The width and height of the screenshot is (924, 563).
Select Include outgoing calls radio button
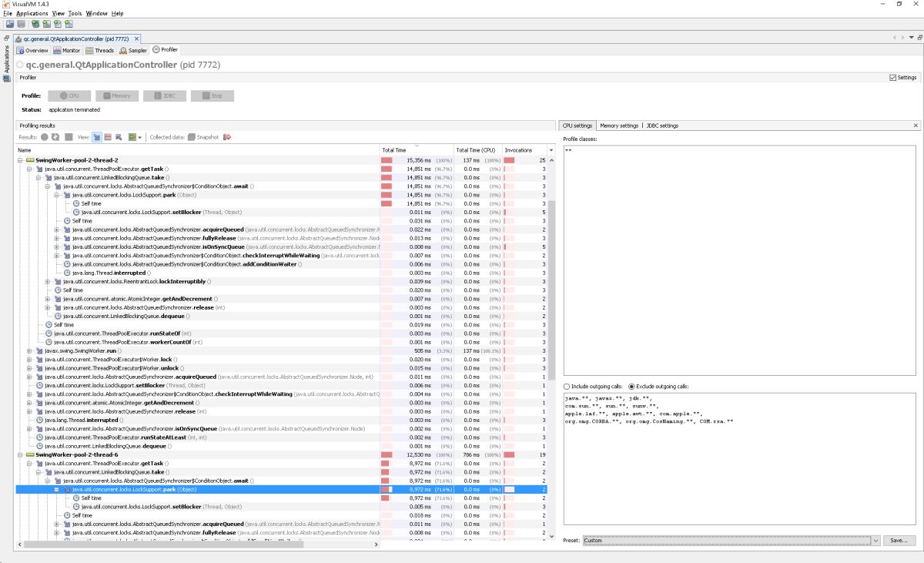[x=567, y=386]
